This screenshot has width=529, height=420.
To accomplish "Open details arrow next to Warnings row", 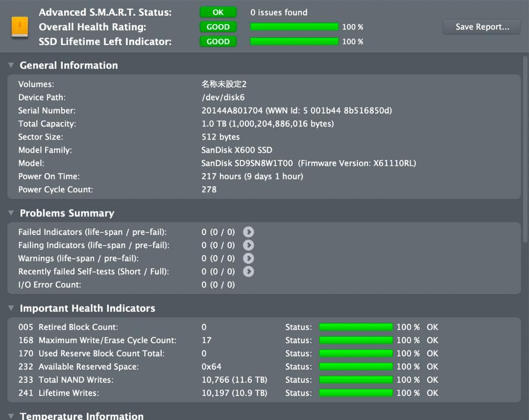I will (x=248, y=258).
